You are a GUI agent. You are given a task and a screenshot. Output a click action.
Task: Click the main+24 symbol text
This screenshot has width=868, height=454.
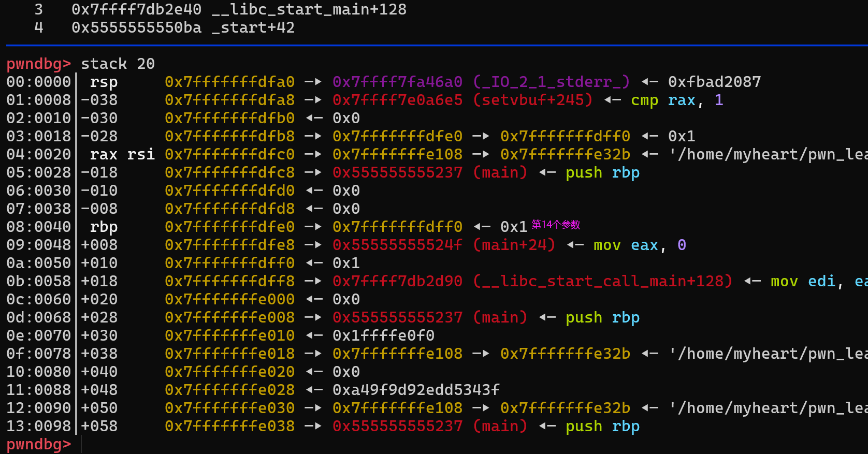point(514,245)
